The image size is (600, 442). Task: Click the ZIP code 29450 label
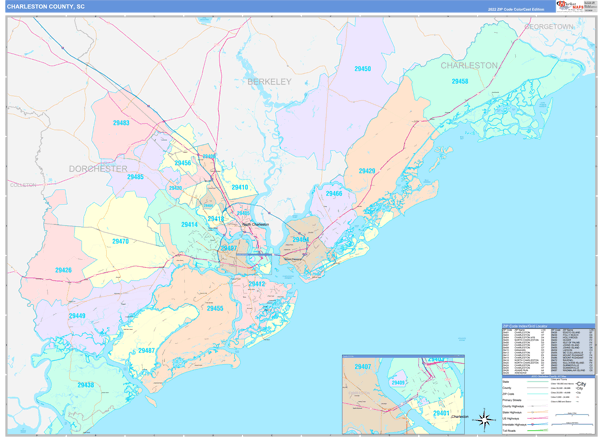(x=363, y=69)
